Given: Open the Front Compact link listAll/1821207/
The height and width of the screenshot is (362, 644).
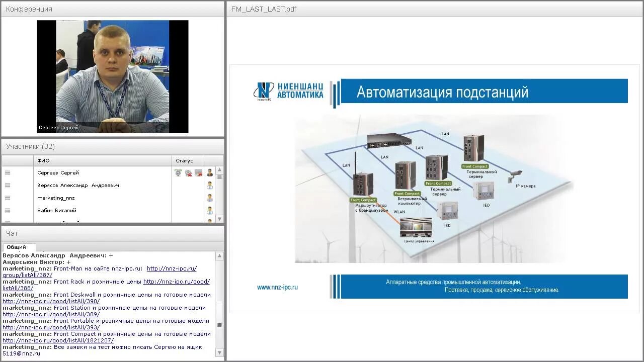Looking at the screenshot, I should pyautogui.click(x=58, y=340).
